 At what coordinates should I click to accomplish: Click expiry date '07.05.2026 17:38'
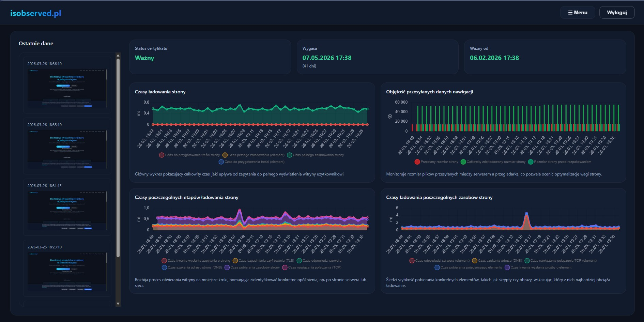[x=327, y=58]
